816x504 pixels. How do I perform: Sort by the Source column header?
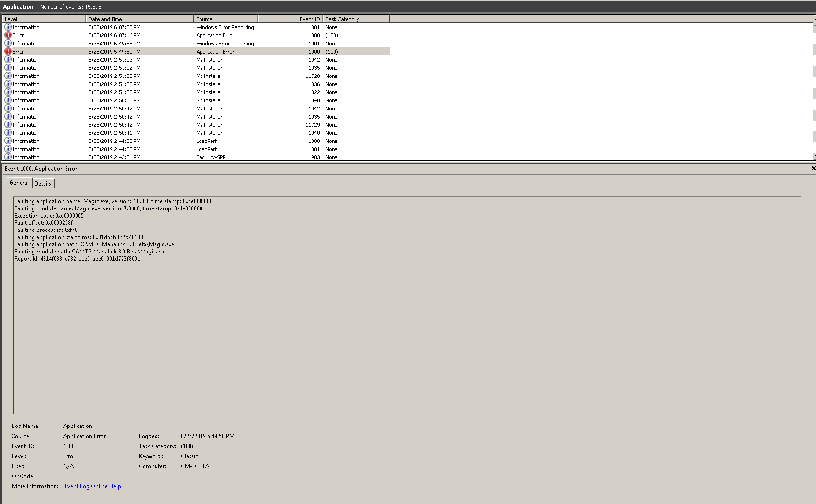pos(226,19)
